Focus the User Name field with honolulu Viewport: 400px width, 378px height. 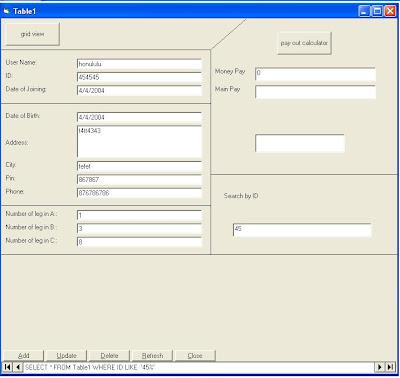pyautogui.click(x=139, y=64)
